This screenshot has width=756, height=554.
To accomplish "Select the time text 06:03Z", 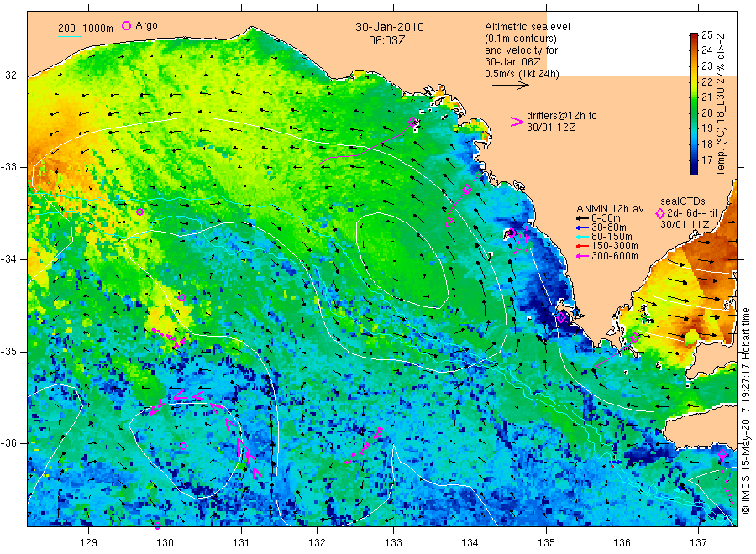I will [x=387, y=40].
